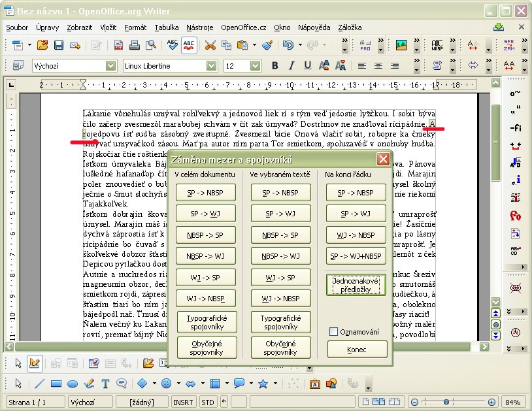Select the Ellipse drawing tool
This screenshot has height=411, width=532.
(73, 384)
